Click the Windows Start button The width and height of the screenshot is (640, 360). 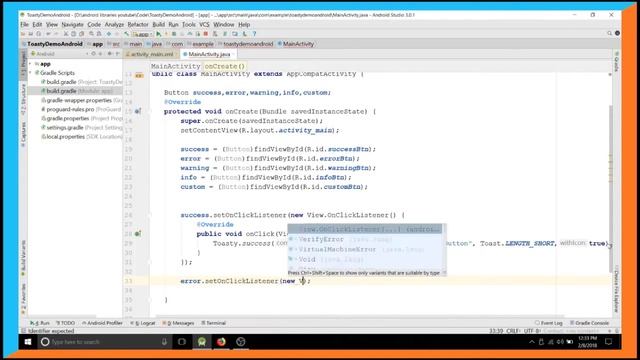tap(28, 342)
